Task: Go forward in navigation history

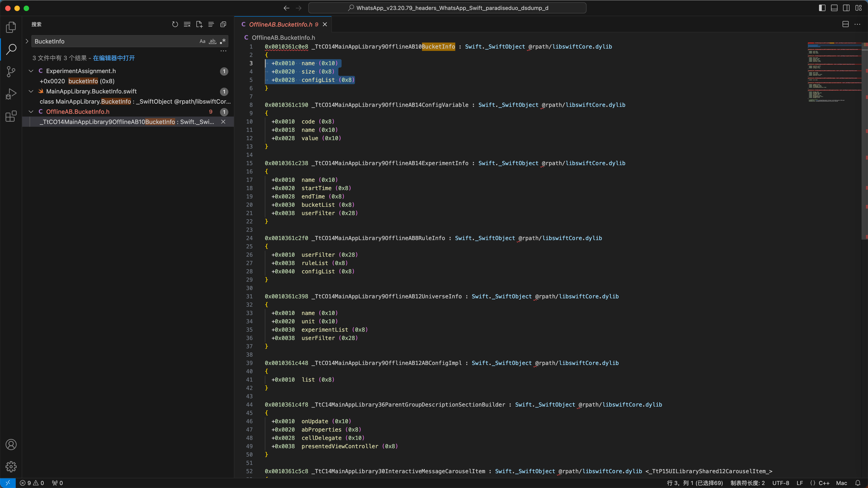Action: pyautogui.click(x=299, y=8)
